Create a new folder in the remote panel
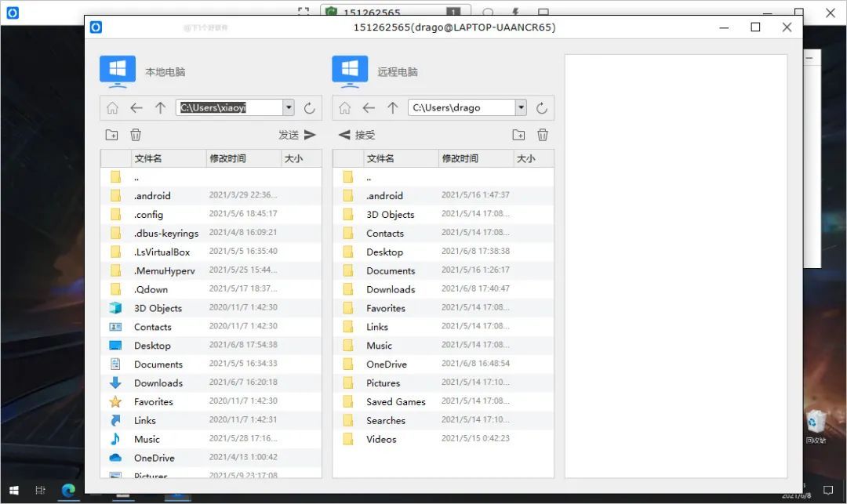Viewport: 847px width, 504px height. point(518,135)
